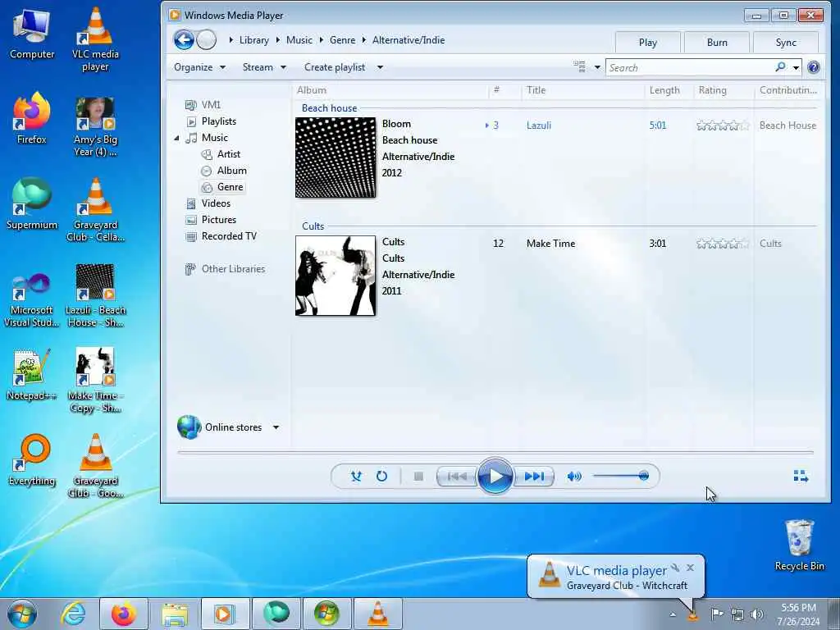This screenshot has width=840, height=630.
Task: Click the Beach house group header
Action: [329, 108]
